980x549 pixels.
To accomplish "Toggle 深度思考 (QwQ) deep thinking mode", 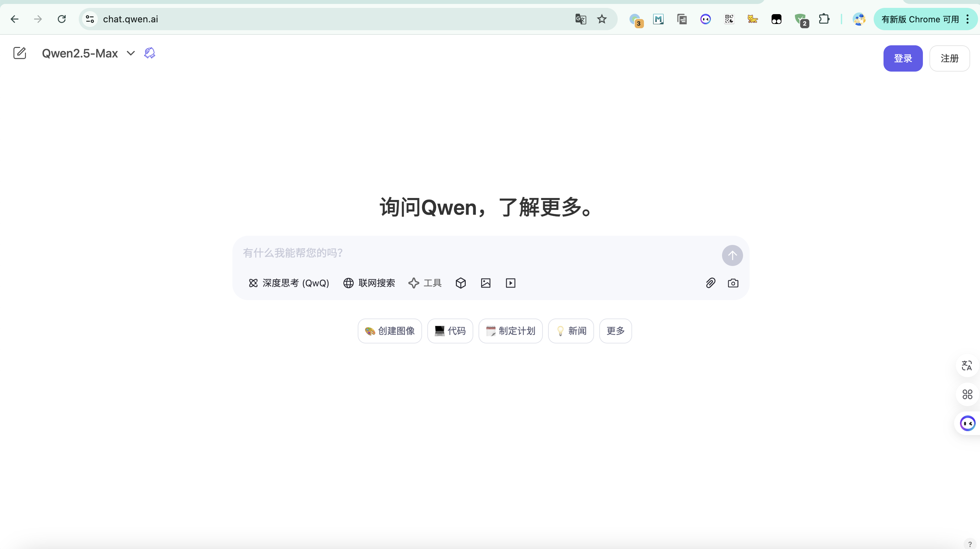I will (x=289, y=283).
